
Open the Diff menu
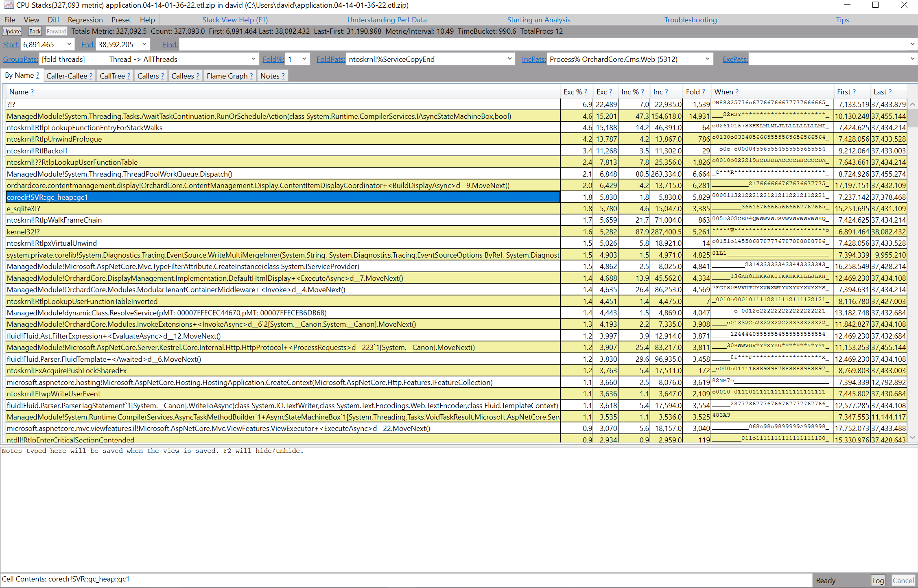tap(53, 20)
